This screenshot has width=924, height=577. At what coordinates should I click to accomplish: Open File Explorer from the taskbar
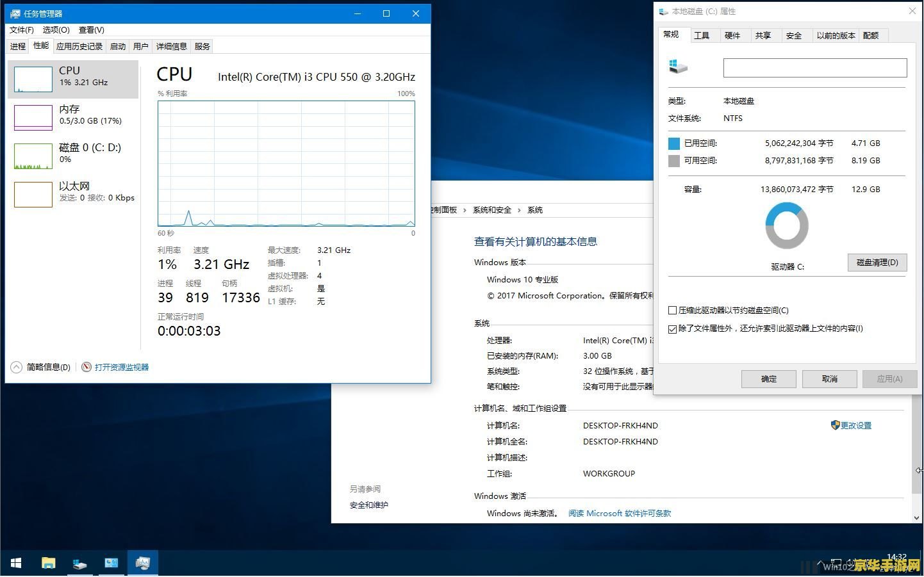pos(49,563)
